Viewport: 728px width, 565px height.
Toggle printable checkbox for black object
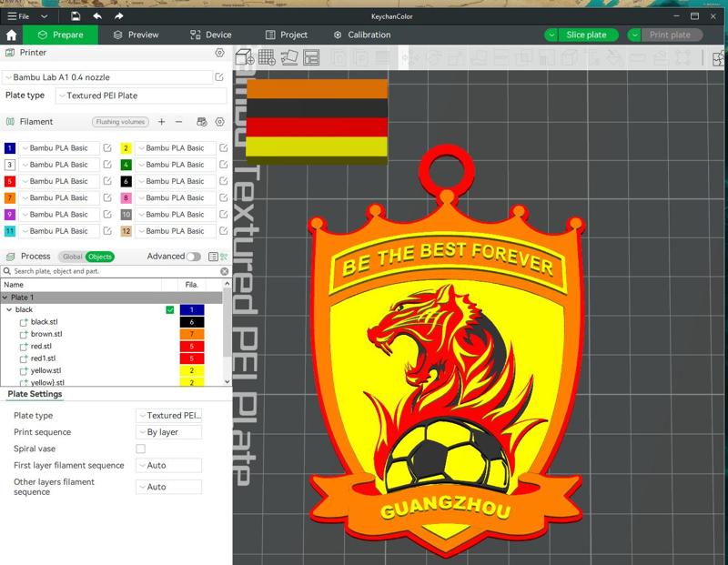point(170,309)
